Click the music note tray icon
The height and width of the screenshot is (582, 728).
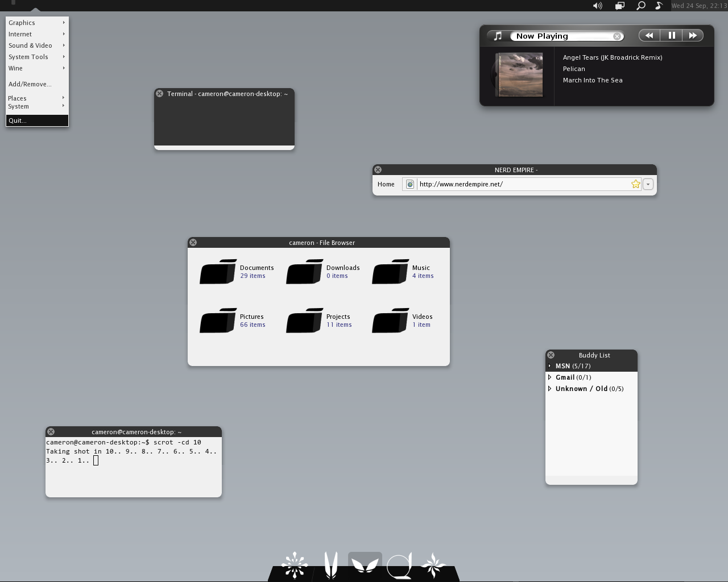click(659, 6)
